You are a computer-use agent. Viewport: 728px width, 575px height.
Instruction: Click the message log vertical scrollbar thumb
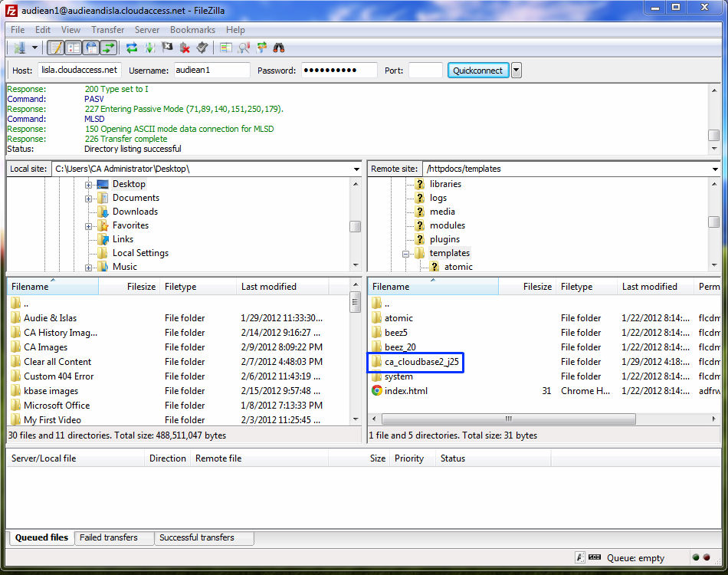tap(713, 135)
